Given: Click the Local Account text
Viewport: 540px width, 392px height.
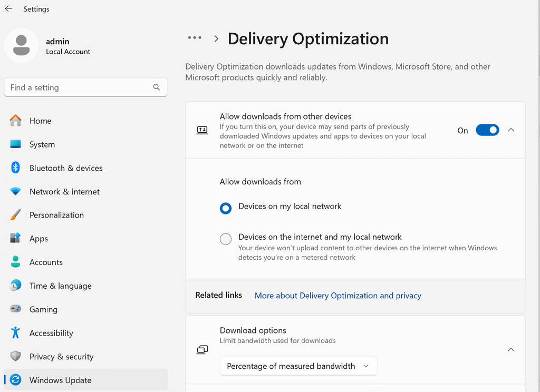Looking at the screenshot, I should point(68,52).
